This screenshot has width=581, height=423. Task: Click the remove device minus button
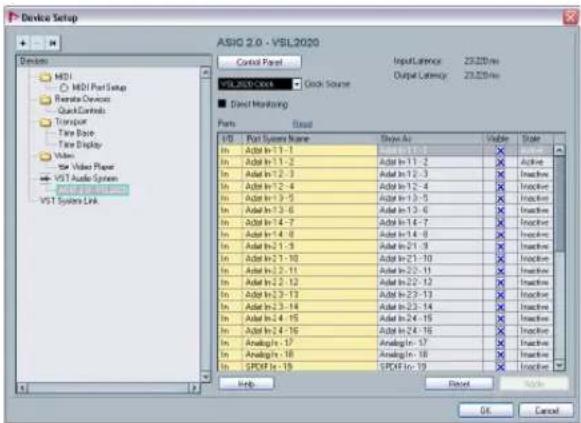[37, 43]
